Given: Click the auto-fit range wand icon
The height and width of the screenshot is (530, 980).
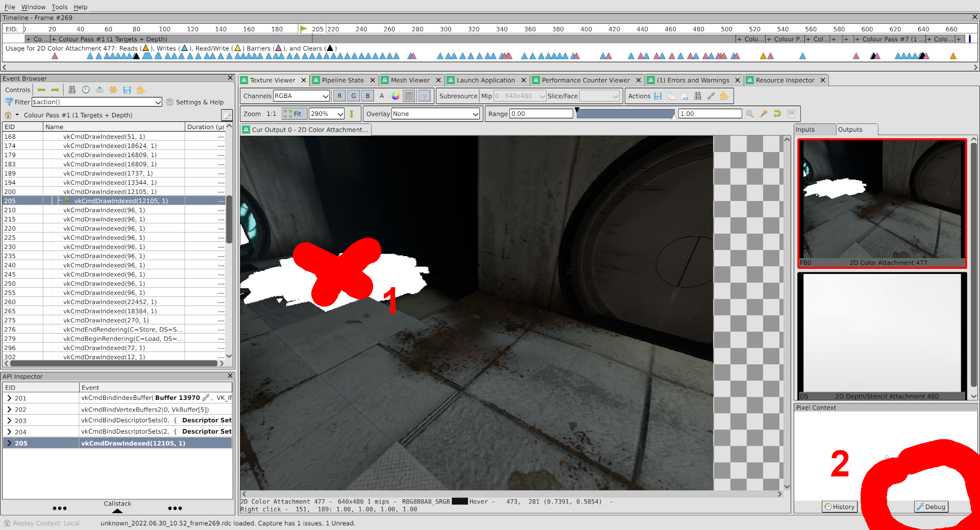Looking at the screenshot, I should coord(764,114).
